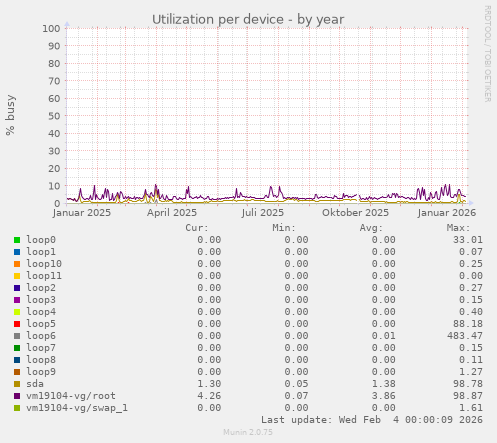This screenshot has width=497, height=443.
Task: Click the 'Max:' column header
Action: (x=458, y=228)
